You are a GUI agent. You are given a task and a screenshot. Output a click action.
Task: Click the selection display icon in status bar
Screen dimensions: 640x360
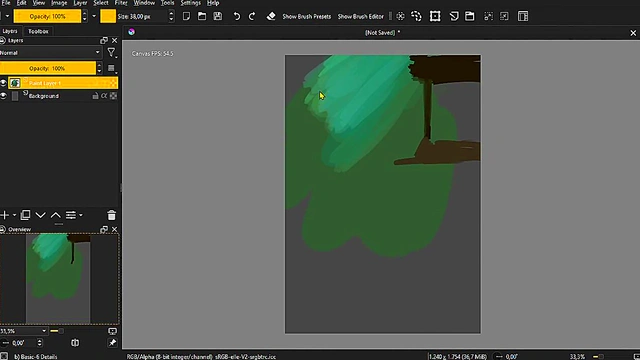pos(4,356)
